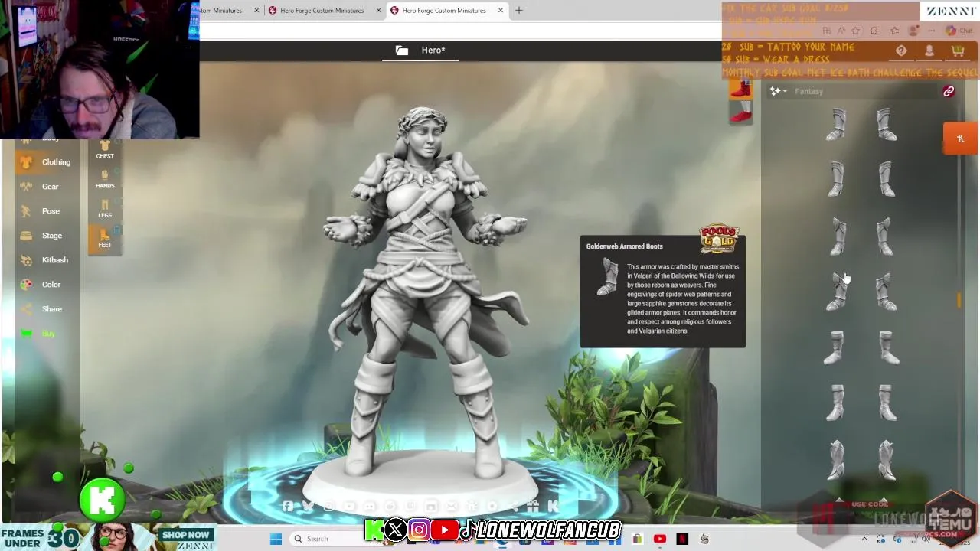Image resolution: width=980 pixels, height=551 pixels.
Task: Click the Fool's Gold badge on tooltip
Action: (718, 239)
